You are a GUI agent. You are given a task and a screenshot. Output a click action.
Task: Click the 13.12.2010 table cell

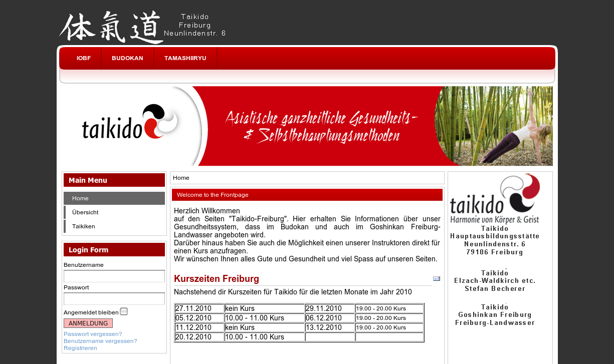tap(330, 327)
